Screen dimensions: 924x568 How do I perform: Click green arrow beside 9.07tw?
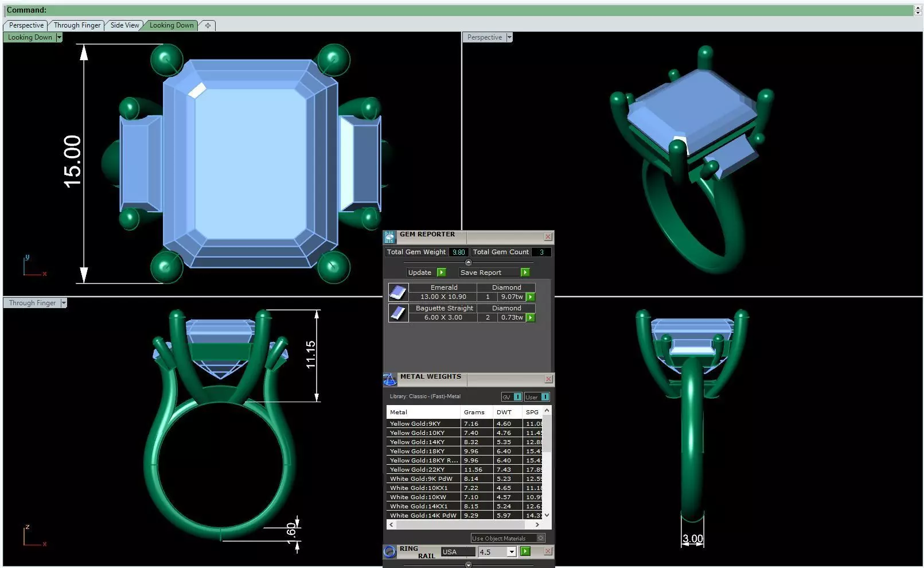[x=531, y=297]
